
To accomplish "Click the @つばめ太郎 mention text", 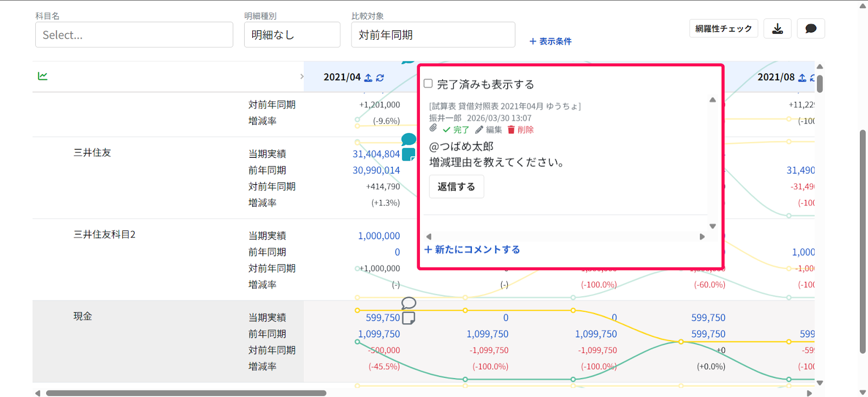I will point(461,146).
